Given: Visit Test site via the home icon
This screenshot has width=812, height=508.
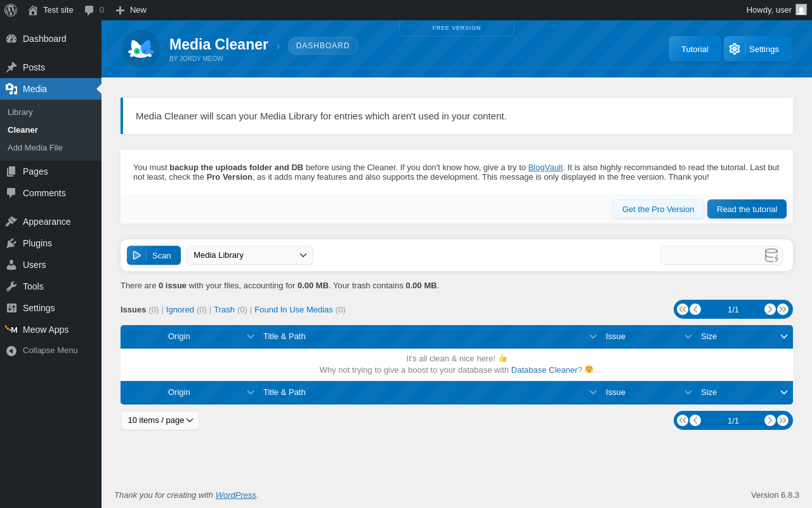Looking at the screenshot, I should pyautogui.click(x=33, y=10).
